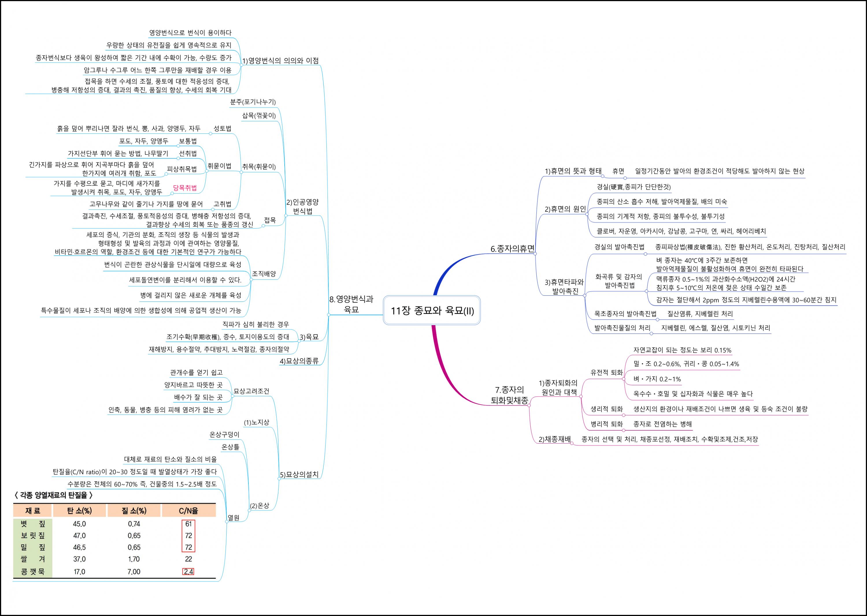
Task: Toggle the circle left of 조직배양
Action: pyautogui.click(x=251, y=280)
